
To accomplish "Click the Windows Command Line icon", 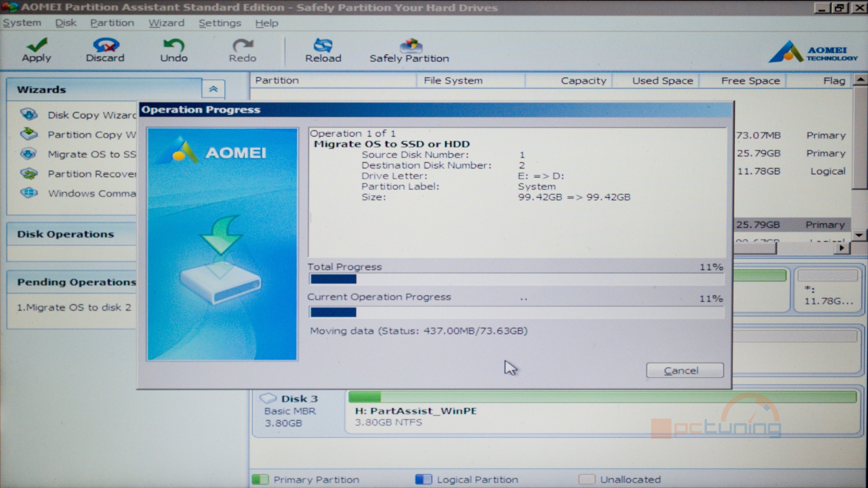I will click(x=29, y=193).
